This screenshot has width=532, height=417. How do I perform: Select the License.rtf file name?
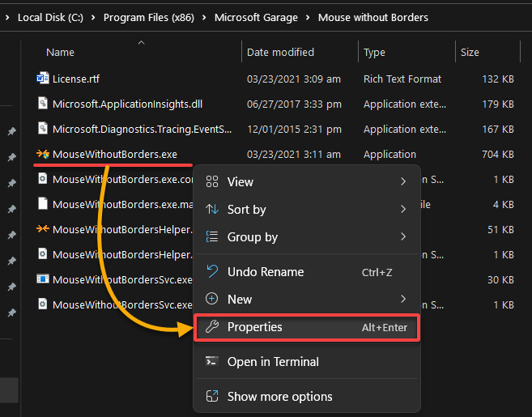coord(76,79)
